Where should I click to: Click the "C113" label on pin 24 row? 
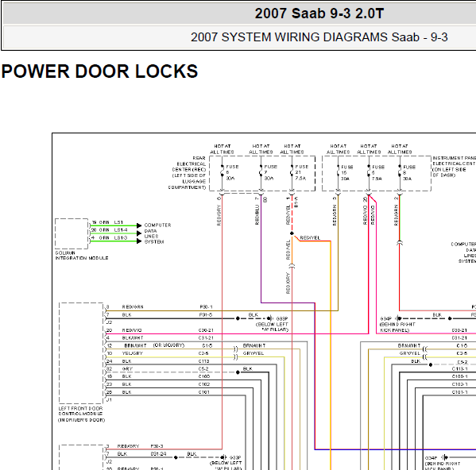[203, 361]
